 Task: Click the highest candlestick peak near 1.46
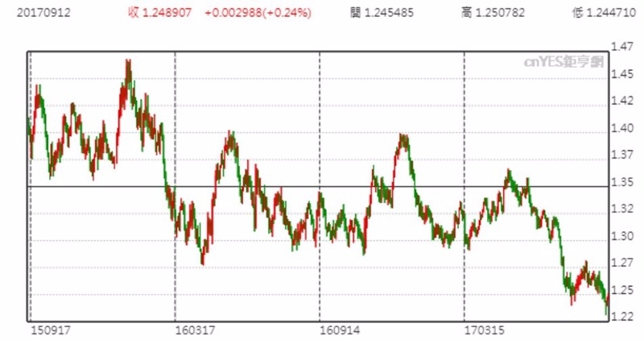[x=128, y=70]
